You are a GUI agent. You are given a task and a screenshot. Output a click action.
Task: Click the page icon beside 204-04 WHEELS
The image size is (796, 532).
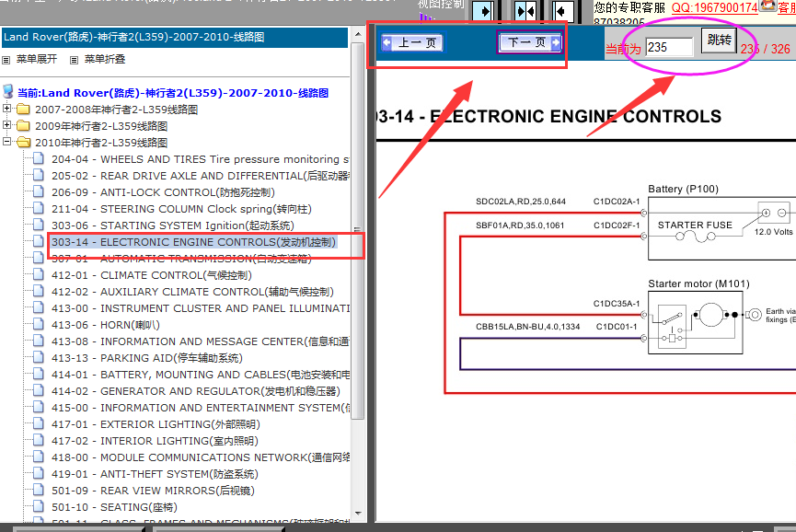point(38,158)
